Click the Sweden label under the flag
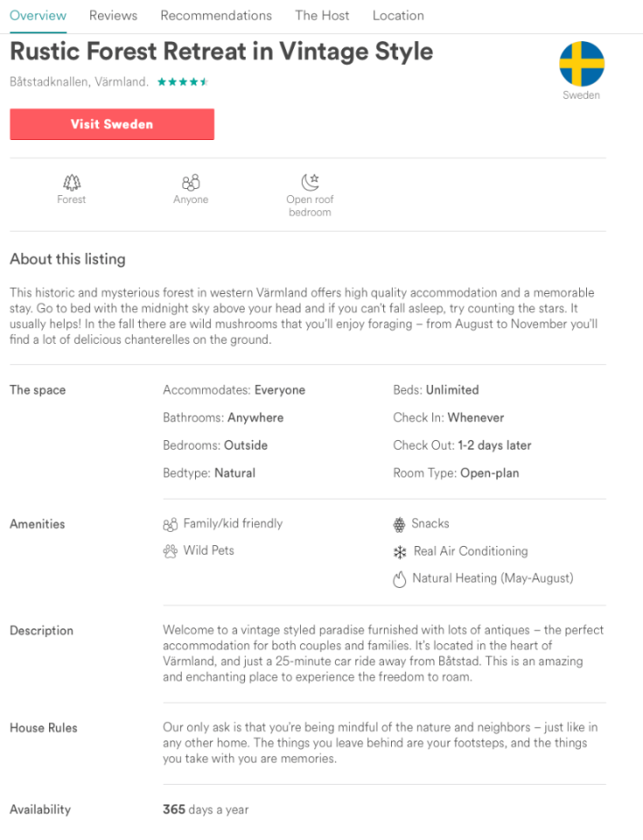This screenshot has height=840, width=643. click(582, 95)
